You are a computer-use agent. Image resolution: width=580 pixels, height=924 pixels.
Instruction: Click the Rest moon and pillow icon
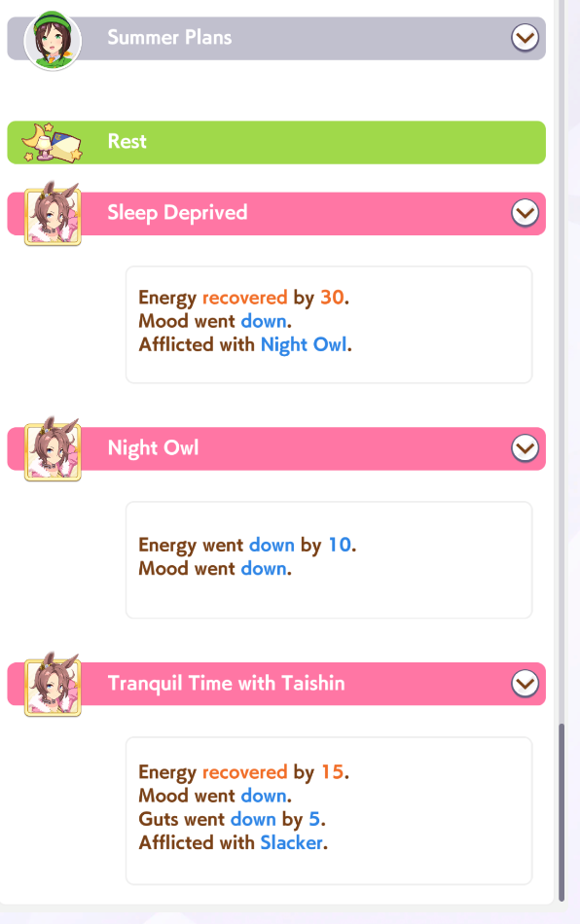(52, 142)
